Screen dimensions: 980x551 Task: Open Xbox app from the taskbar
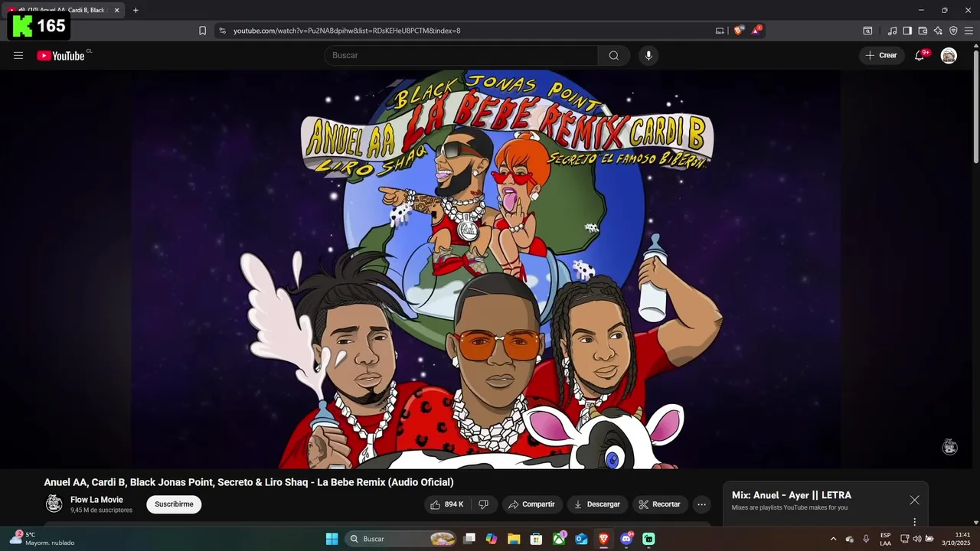(x=559, y=539)
